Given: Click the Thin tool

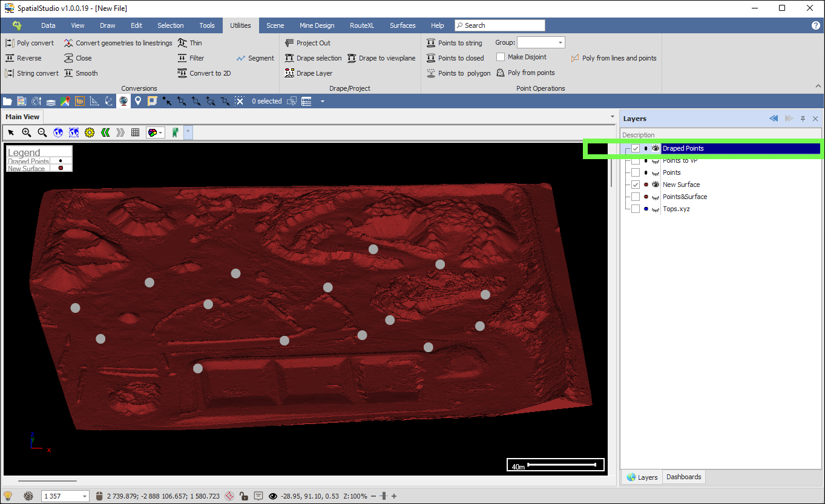Looking at the screenshot, I should coord(190,43).
